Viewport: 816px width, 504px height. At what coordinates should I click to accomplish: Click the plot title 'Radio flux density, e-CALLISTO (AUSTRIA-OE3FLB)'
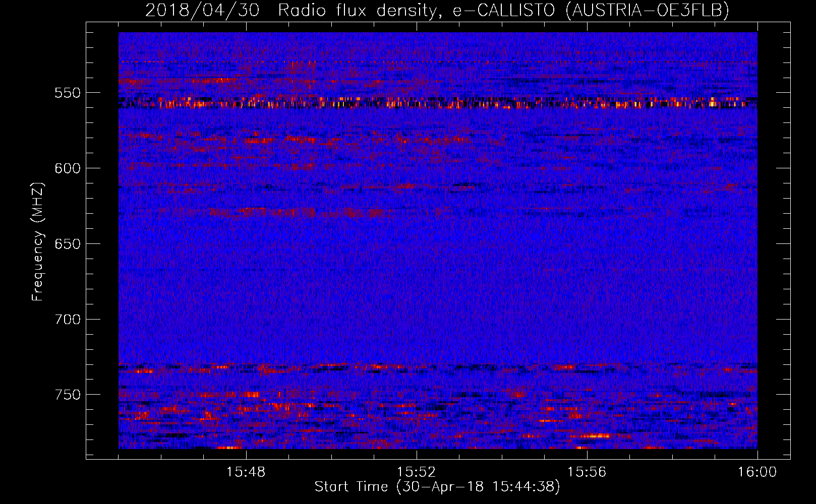click(503, 11)
